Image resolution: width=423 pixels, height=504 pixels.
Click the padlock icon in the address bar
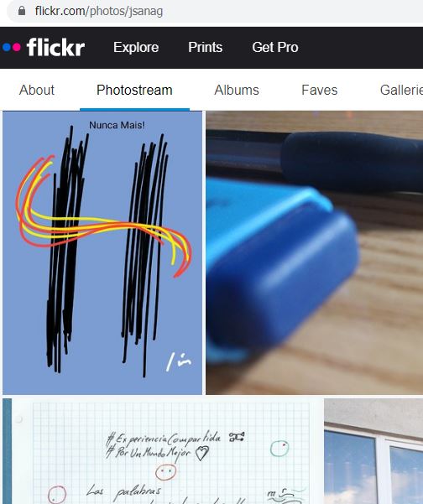click(x=22, y=11)
